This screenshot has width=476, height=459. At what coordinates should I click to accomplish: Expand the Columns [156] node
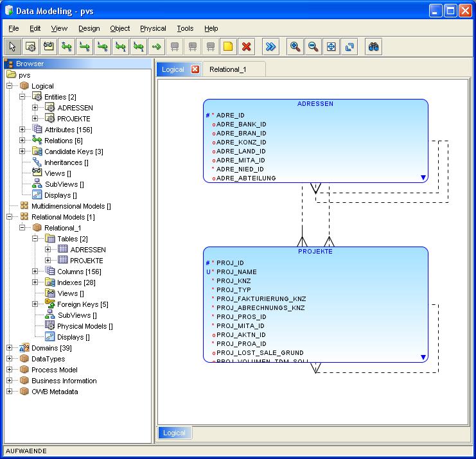click(35, 272)
